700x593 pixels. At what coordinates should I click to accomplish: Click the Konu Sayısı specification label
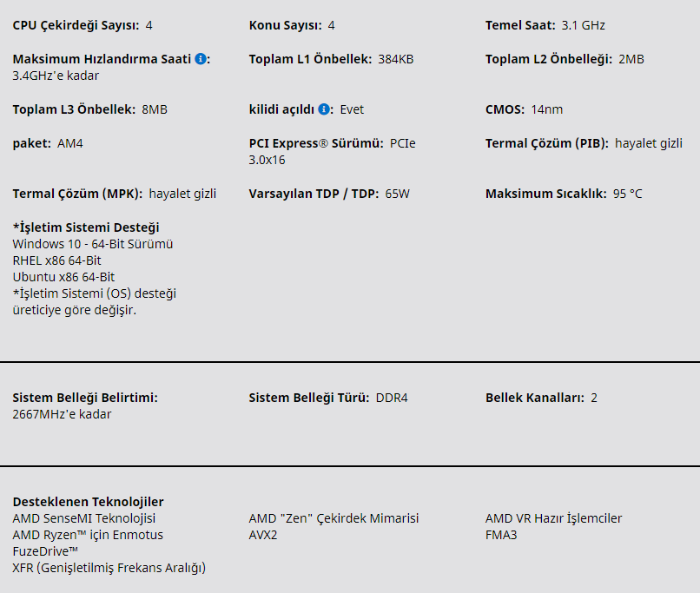click(x=285, y=25)
